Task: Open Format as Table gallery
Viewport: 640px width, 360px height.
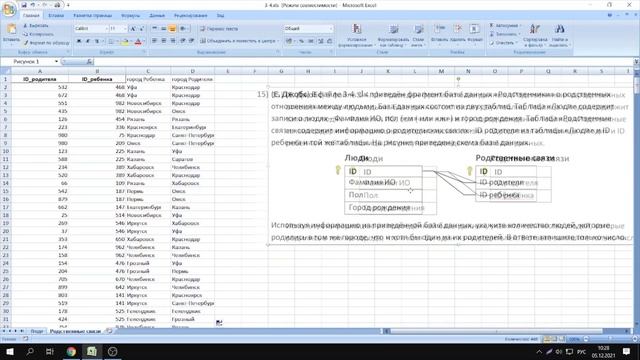Action: click(393, 36)
